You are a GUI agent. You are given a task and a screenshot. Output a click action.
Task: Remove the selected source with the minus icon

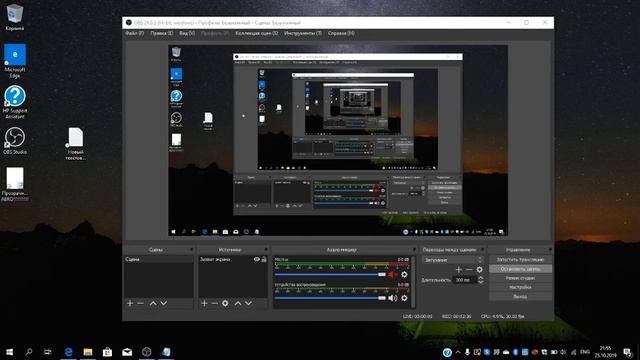pos(214,303)
